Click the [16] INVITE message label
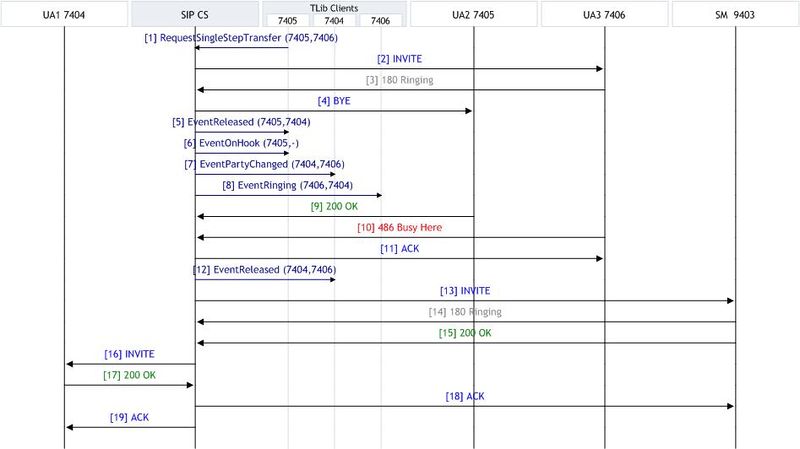This screenshot has width=800, height=449. coord(129,354)
